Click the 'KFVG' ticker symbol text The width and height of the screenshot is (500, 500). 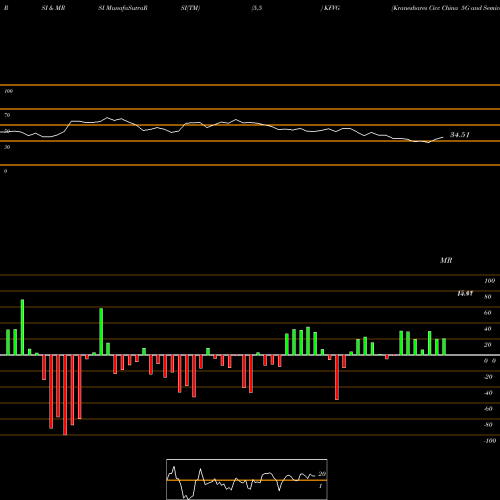point(332,8)
